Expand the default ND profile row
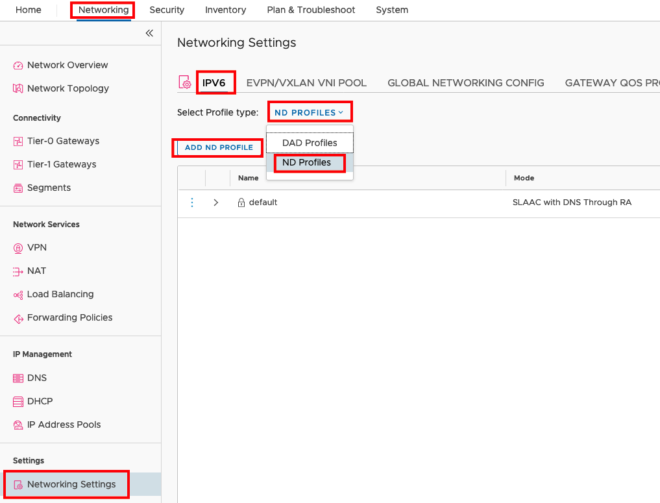Viewport: 660px width, 503px height. [216, 202]
